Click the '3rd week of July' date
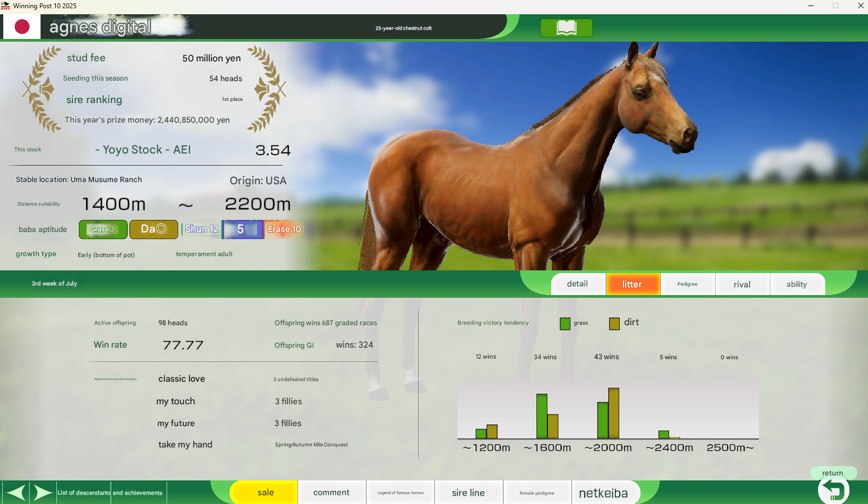The width and height of the screenshot is (868, 504). [x=54, y=284]
